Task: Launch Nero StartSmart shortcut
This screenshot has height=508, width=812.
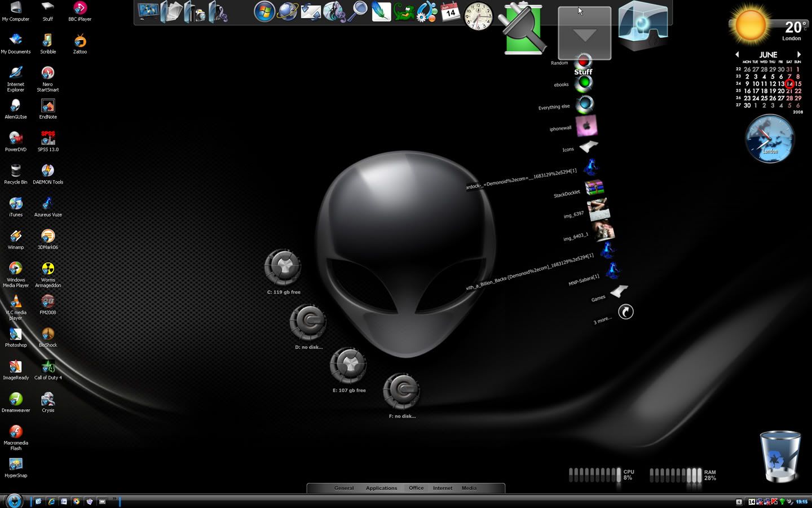Action: [x=48, y=79]
